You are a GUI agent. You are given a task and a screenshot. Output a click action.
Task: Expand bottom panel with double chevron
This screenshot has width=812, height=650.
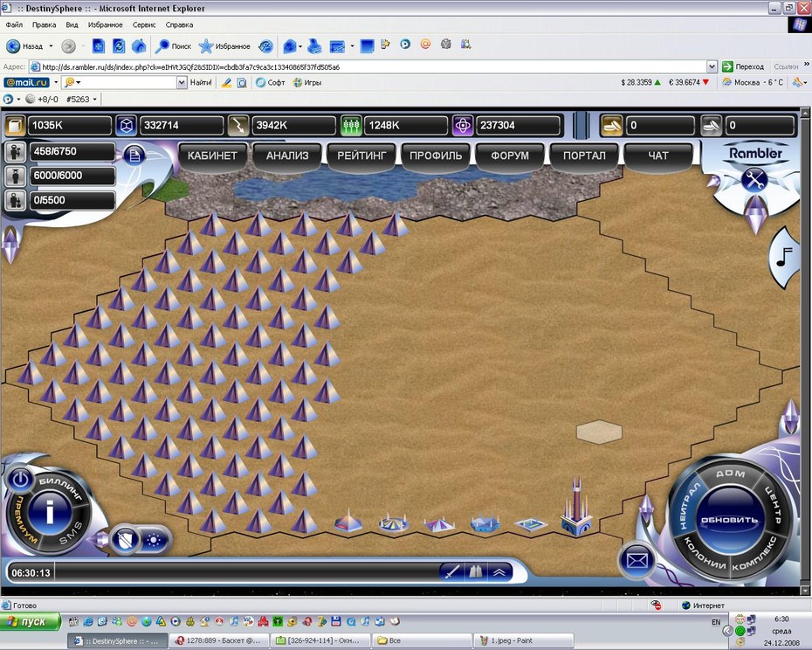pos(499,572)
